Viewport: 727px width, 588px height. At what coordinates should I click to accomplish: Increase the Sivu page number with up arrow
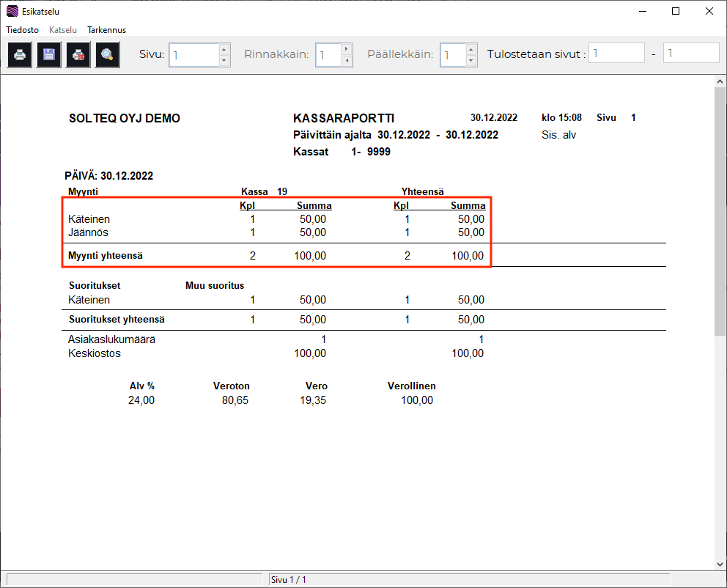(225, 49)
